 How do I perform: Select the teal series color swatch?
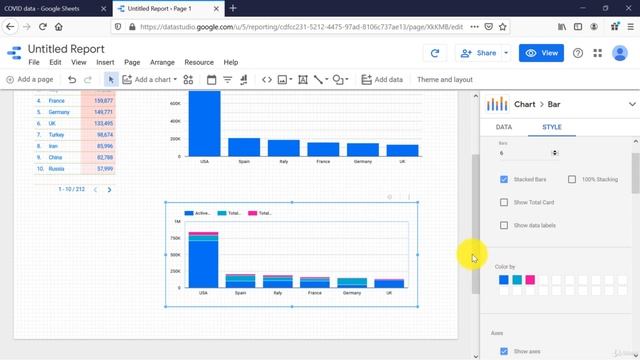[517, 280]
